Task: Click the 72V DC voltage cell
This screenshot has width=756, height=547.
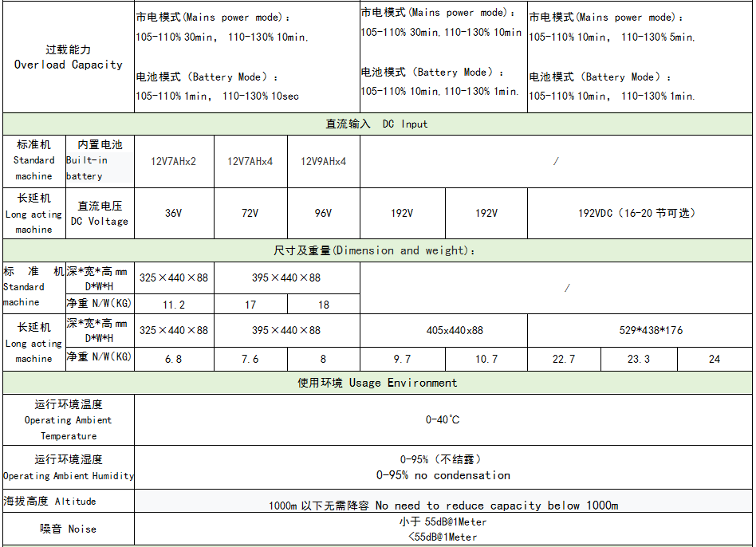Action: coord(250,213)
